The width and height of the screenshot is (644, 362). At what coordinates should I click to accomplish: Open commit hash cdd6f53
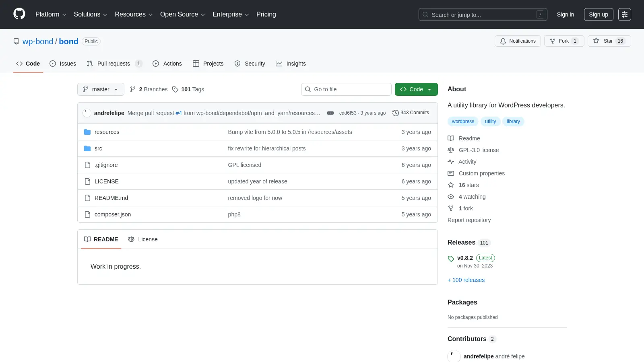coord(348,113)
